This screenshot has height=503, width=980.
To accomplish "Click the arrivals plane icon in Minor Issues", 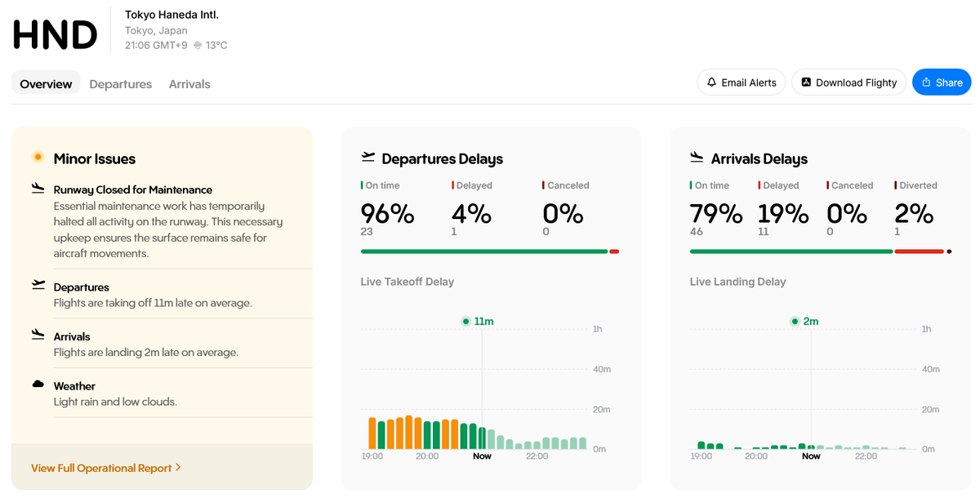I will [38, 335].
